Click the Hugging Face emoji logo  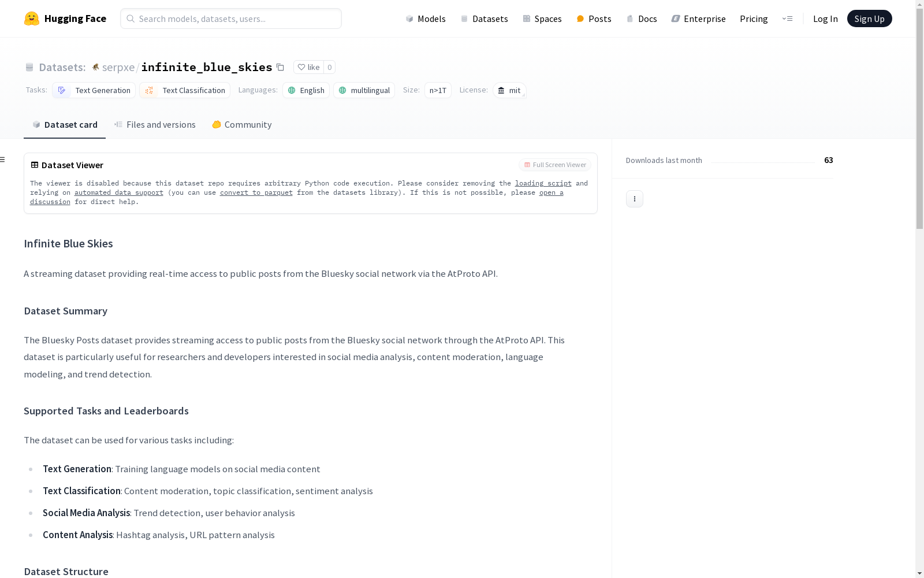tap(32, 18)
